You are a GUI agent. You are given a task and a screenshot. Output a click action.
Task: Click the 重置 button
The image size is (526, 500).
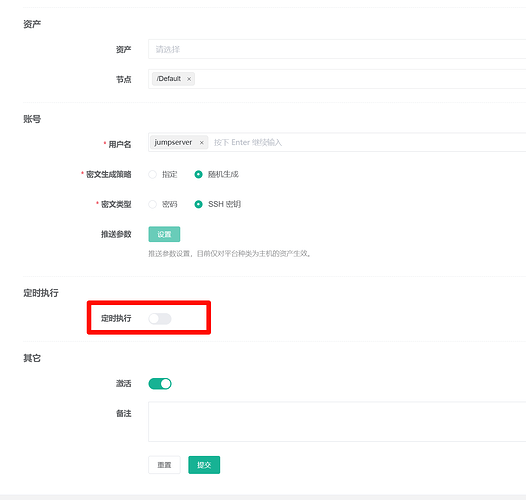(164, 465)
